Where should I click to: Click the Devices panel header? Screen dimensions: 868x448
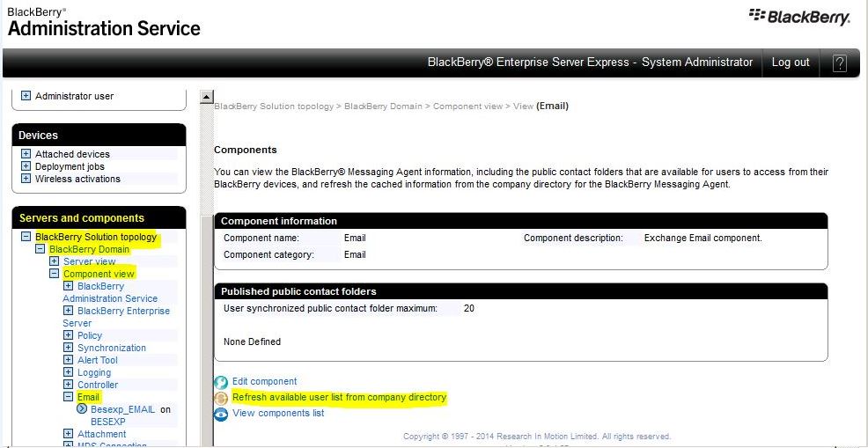[99, 136]
